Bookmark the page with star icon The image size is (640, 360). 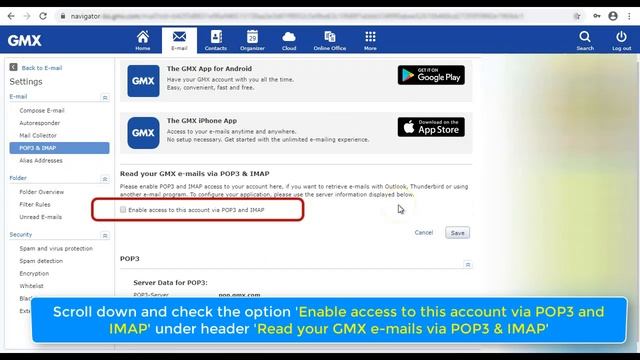(577, 16)
